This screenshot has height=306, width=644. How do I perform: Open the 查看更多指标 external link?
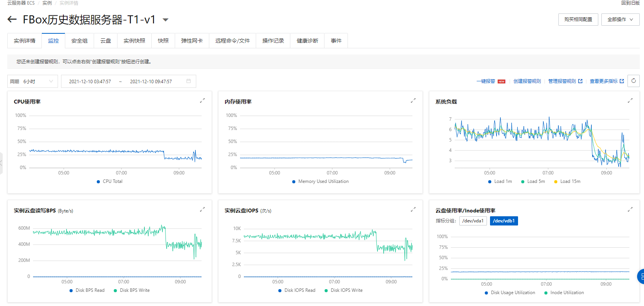pyautogui.click(x=607, y=81)
